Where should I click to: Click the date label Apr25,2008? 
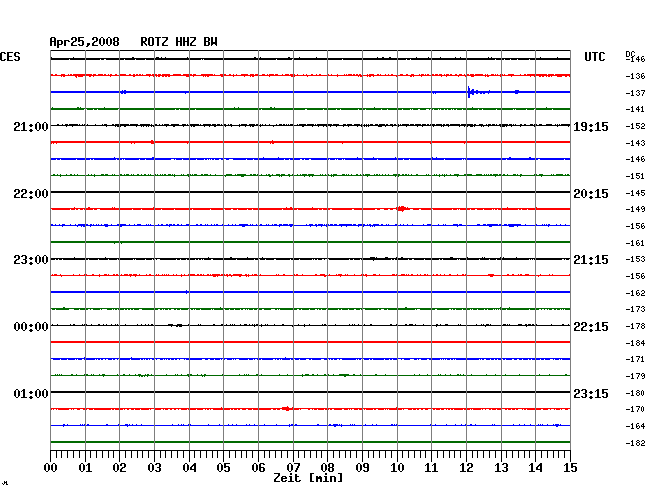tap(84, 42)
